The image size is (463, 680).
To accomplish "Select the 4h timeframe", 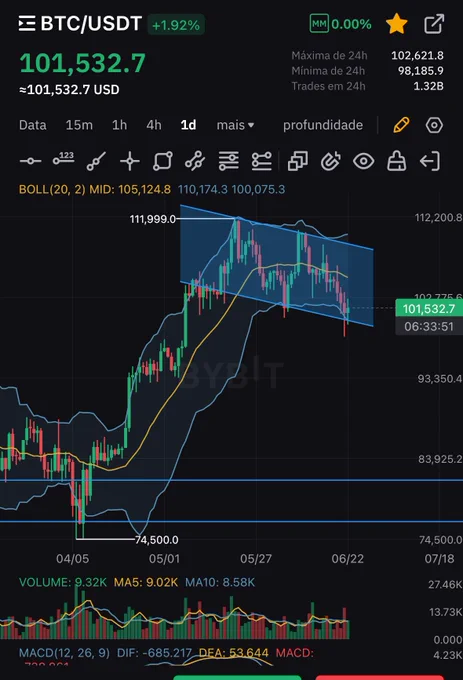I will [x=153, y=125].
